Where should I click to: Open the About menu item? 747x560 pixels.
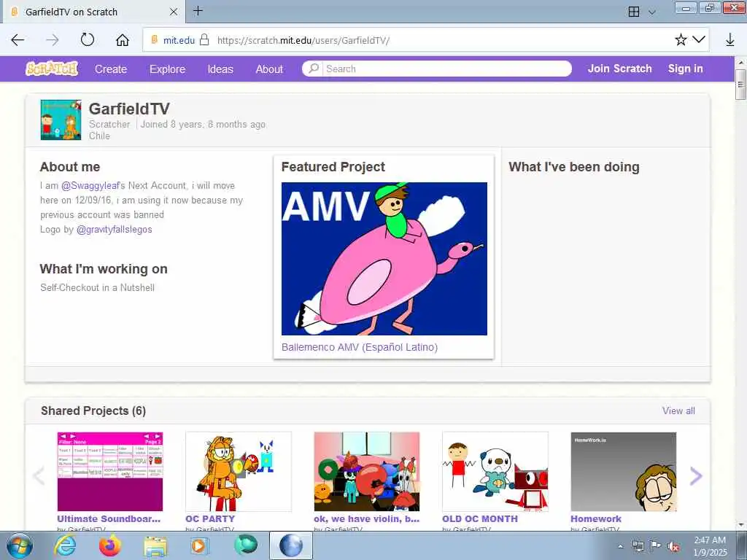click(x=269, y=69)
